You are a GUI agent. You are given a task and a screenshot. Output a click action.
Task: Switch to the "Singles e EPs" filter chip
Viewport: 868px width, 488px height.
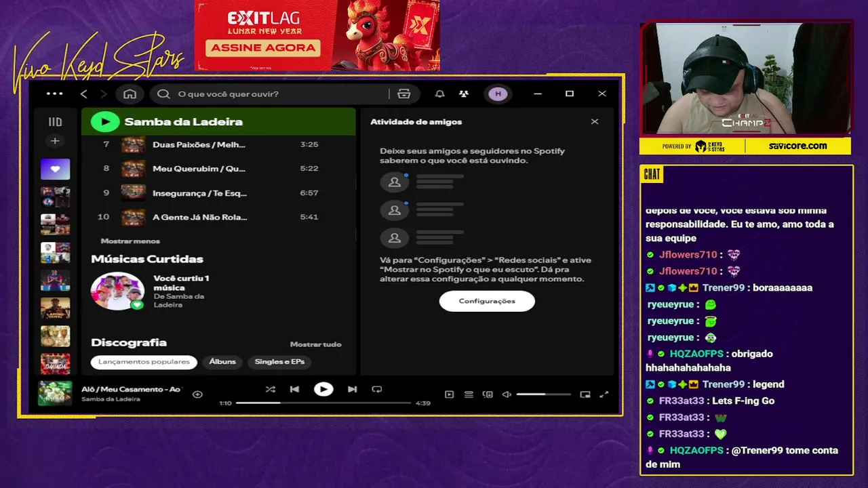279,362
